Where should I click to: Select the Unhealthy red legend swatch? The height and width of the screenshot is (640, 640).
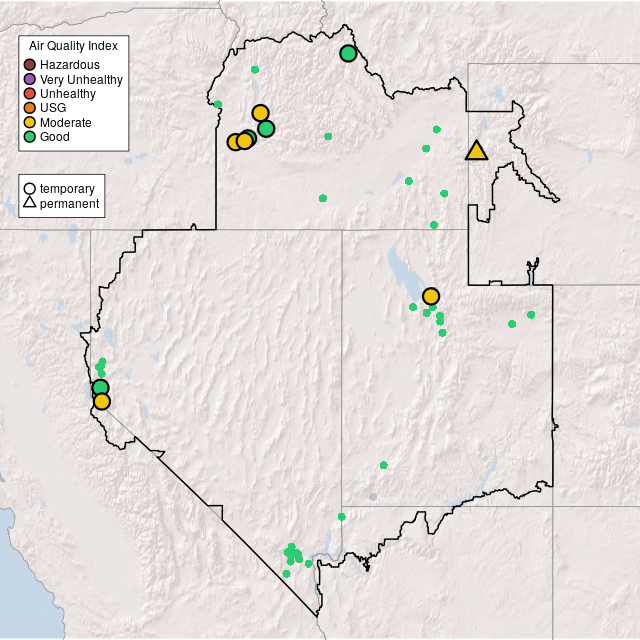click(x=30, y=94)
